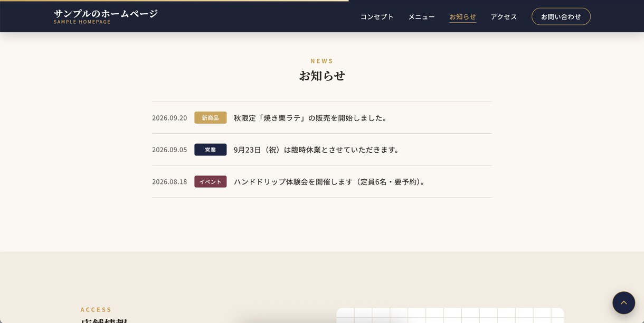This screenshot has width=644, height=323.
Task: Select the お知らせ navigation item
Action: (463, 16)
